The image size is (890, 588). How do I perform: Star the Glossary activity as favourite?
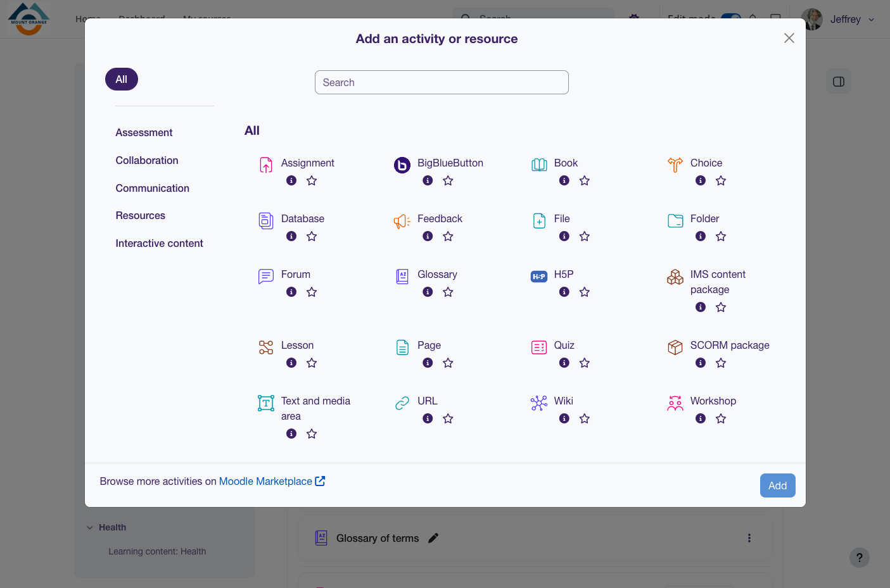[x=448, y=292]
